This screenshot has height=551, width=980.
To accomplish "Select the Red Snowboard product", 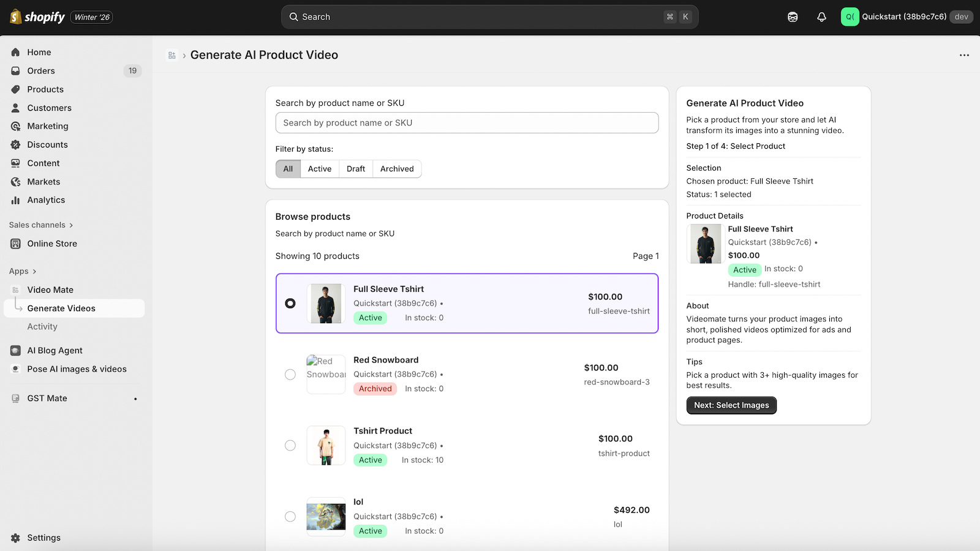I will coord(290,374).
